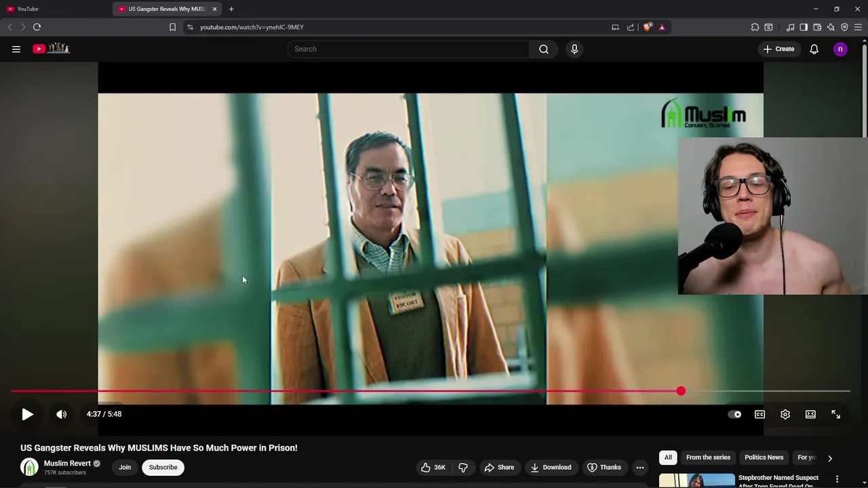Viewport: 868px width, 488px height.
Task: Go to YouTube home via logo
Action: 51,49
